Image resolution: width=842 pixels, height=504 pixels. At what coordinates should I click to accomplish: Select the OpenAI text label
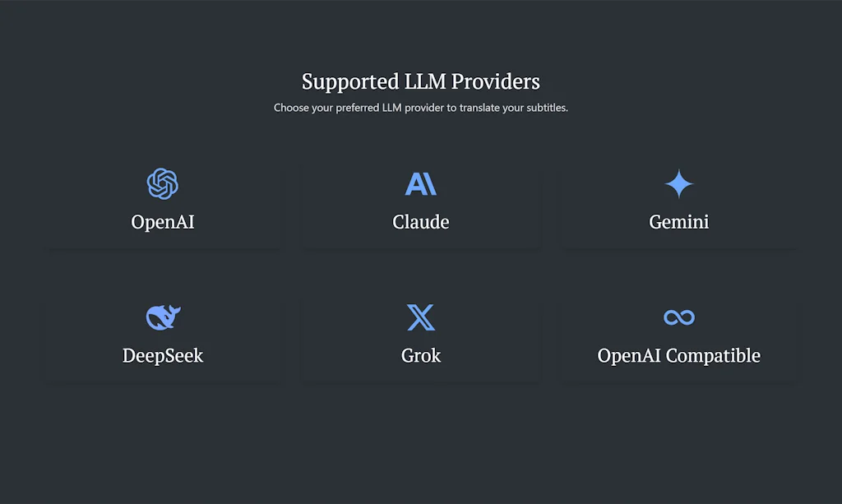(x=163, y=222)
